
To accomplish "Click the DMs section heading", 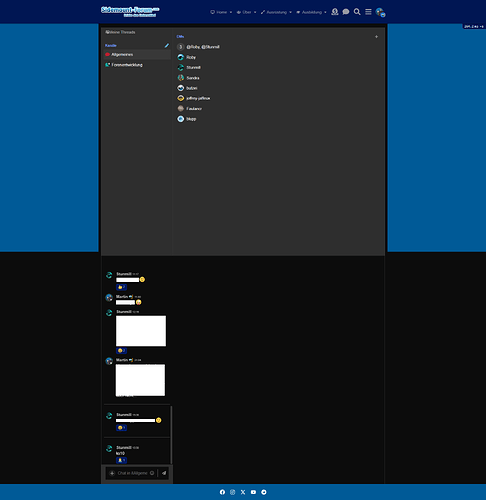I will click(x=180, y=37).
